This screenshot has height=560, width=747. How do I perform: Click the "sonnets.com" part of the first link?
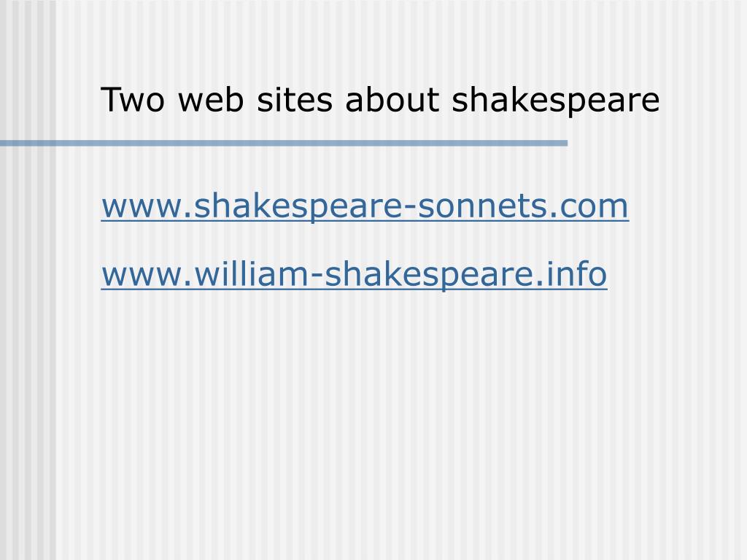522,206
